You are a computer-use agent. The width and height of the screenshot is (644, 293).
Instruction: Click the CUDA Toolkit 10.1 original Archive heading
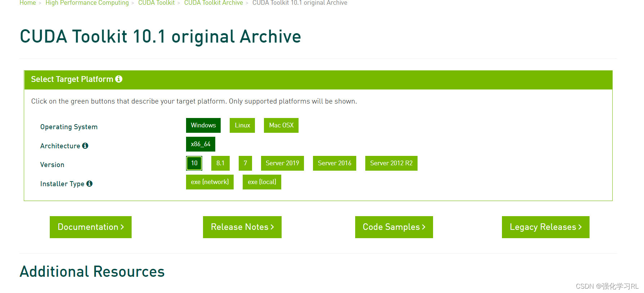pos(160,36)
